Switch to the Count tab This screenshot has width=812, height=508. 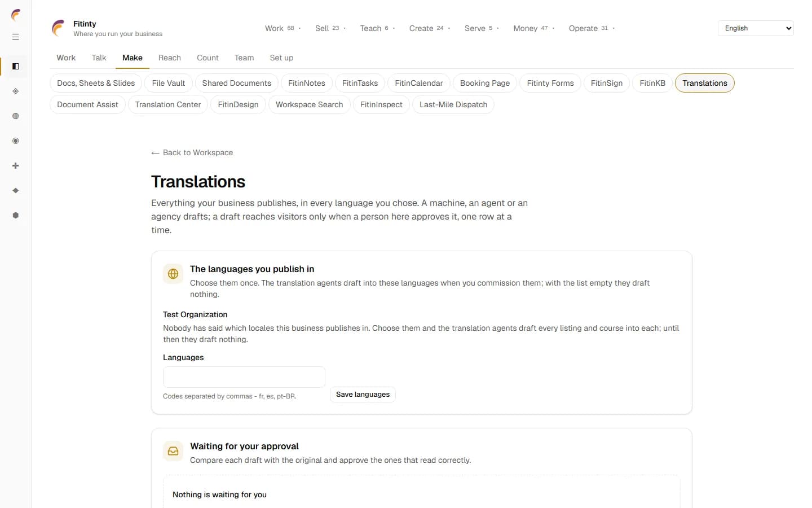pos(208,58)
